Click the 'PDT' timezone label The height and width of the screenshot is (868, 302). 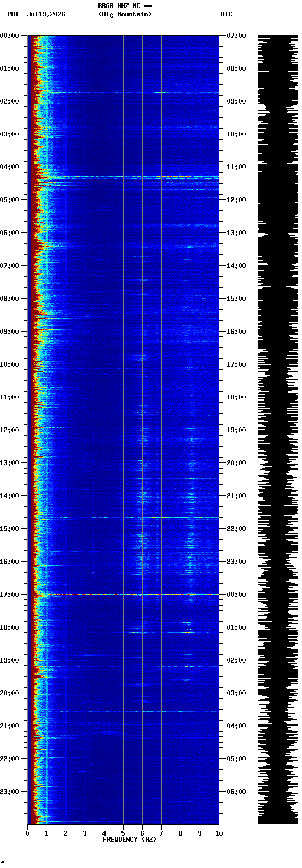[x=13, y=14]
